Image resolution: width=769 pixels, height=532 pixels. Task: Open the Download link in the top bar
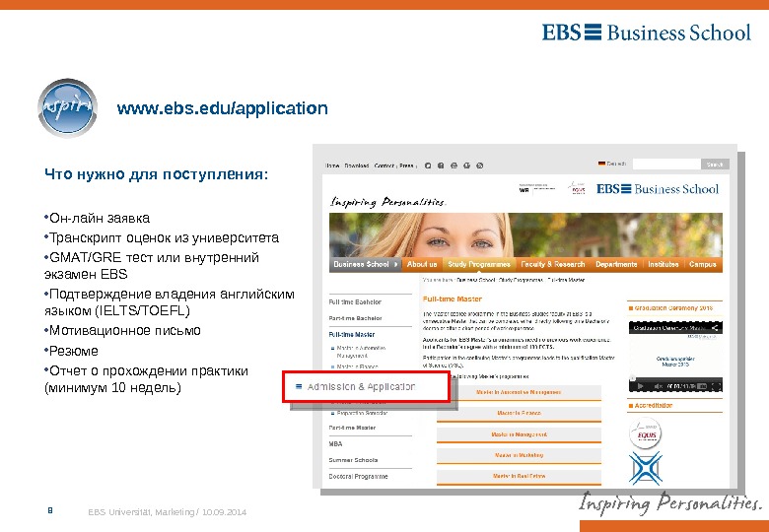click(357, 166)
